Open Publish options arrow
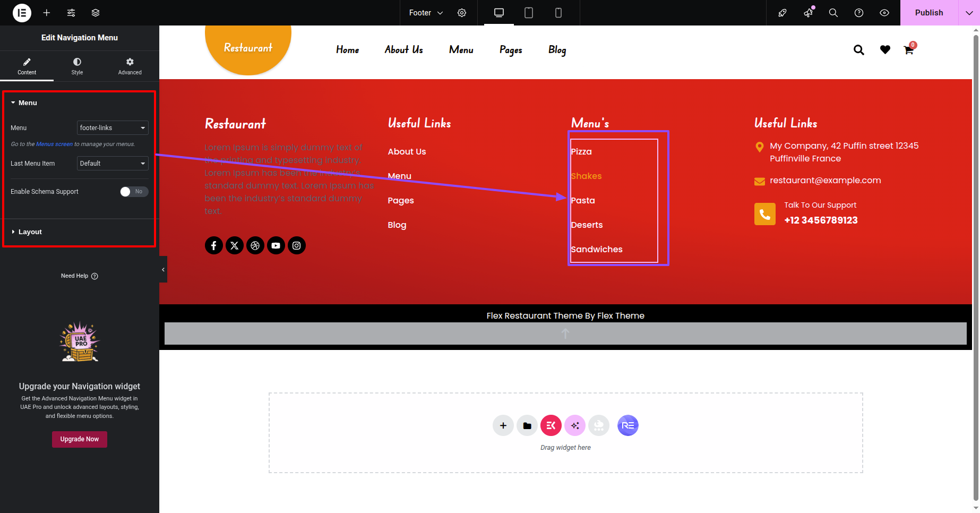The height and width of the screenshot is (513, 980). tap(969, 13)
